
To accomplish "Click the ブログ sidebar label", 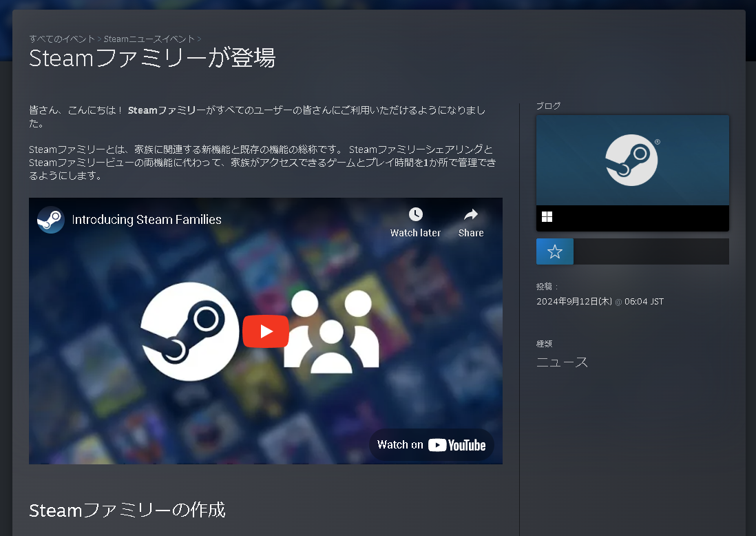I will point(548,105).
